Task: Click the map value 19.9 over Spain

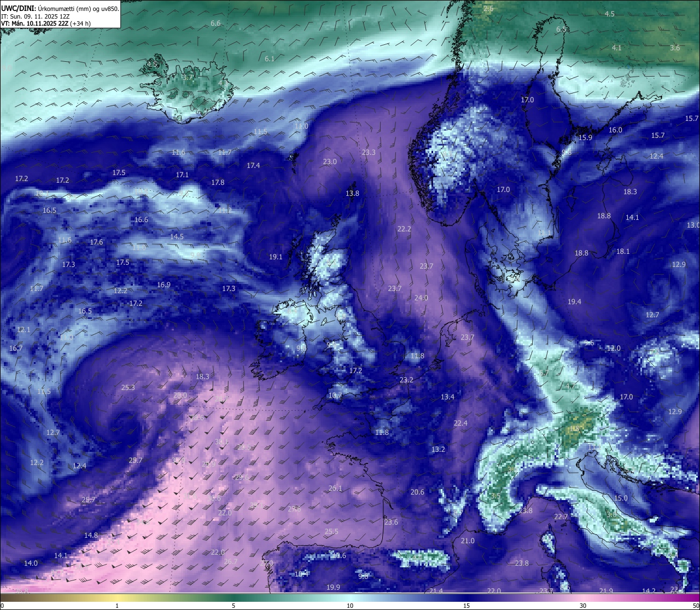Action: pyautogui.click(x=333, y=588)
